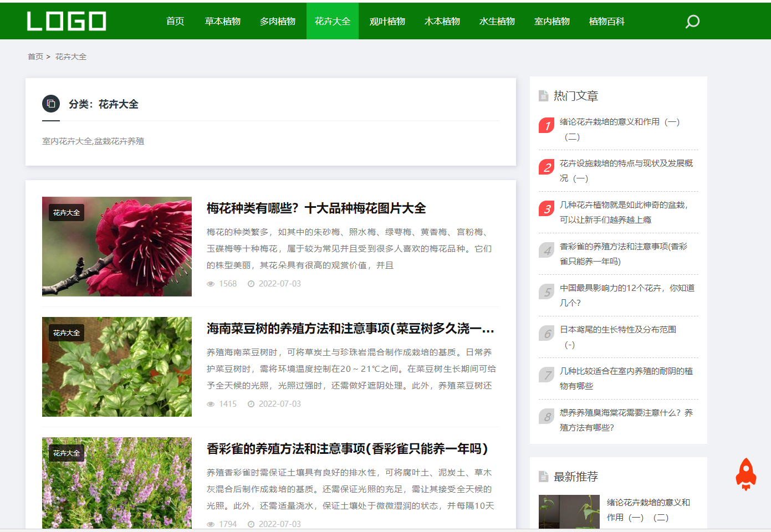Screen dimensions: 771x532
Task: Click 花卉大全 tag on 香彩雀 image
Action: pyautogui.click(x=67, y=453)
